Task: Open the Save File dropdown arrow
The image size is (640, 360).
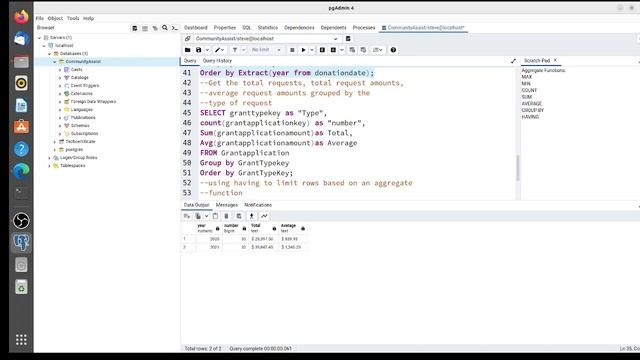Action: pyautogui.click(x=207, y=50)
